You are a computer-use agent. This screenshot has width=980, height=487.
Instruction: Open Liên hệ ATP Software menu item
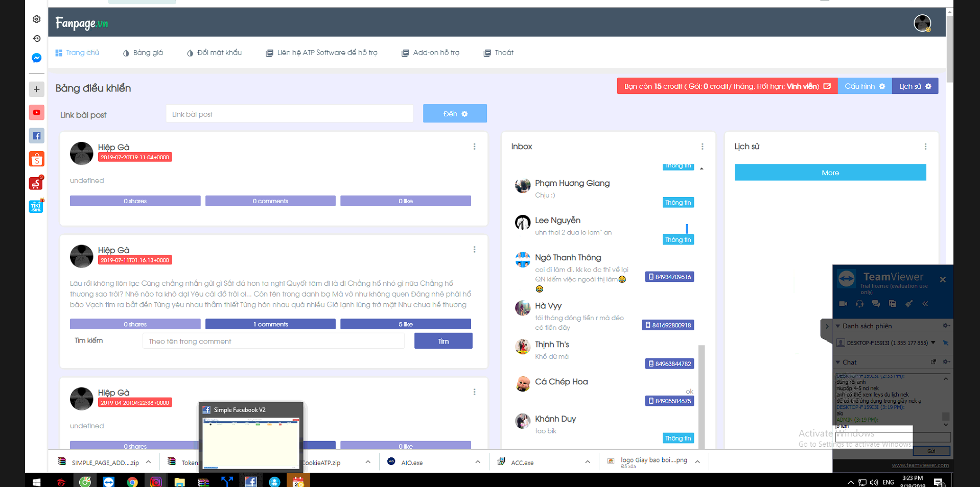322,53
